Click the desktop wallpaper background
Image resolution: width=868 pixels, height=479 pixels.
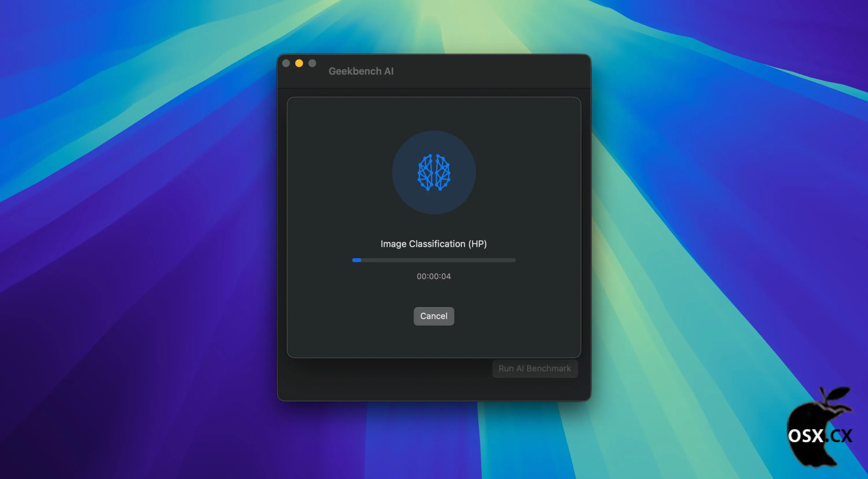pos(135,236)
